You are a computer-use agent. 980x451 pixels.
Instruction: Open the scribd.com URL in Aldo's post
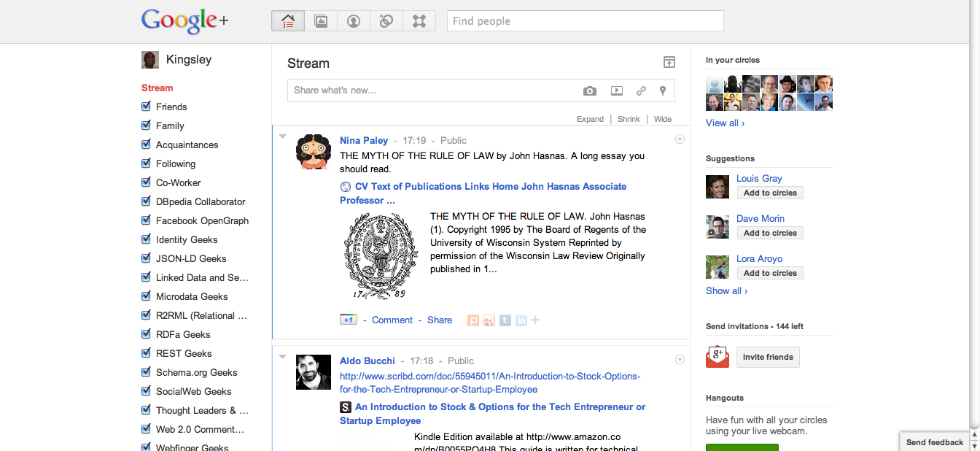point(490,383)
